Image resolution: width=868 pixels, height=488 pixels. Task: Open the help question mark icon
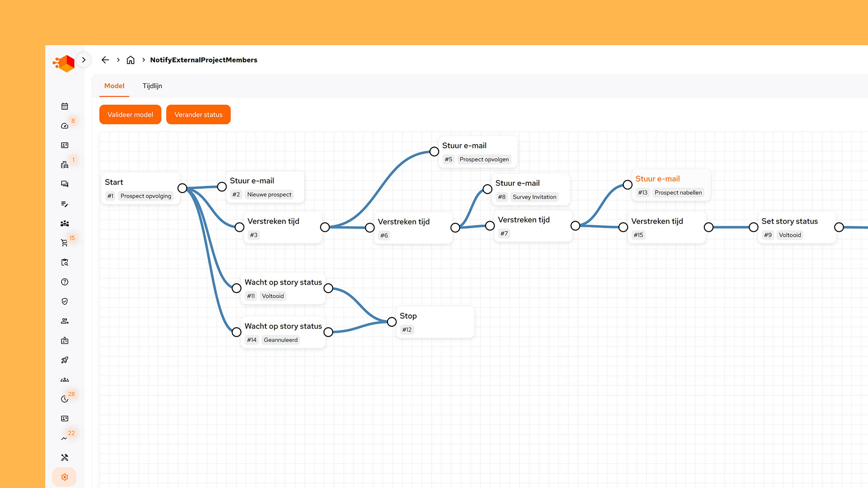click(x=65, y=282)
